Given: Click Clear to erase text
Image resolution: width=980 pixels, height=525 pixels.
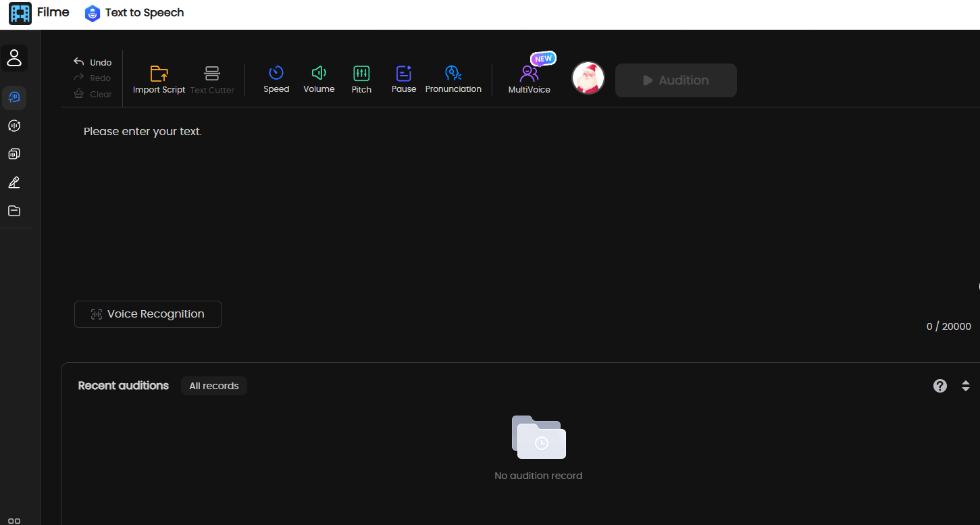Looking at the screenshot, I should click(93, 94).
